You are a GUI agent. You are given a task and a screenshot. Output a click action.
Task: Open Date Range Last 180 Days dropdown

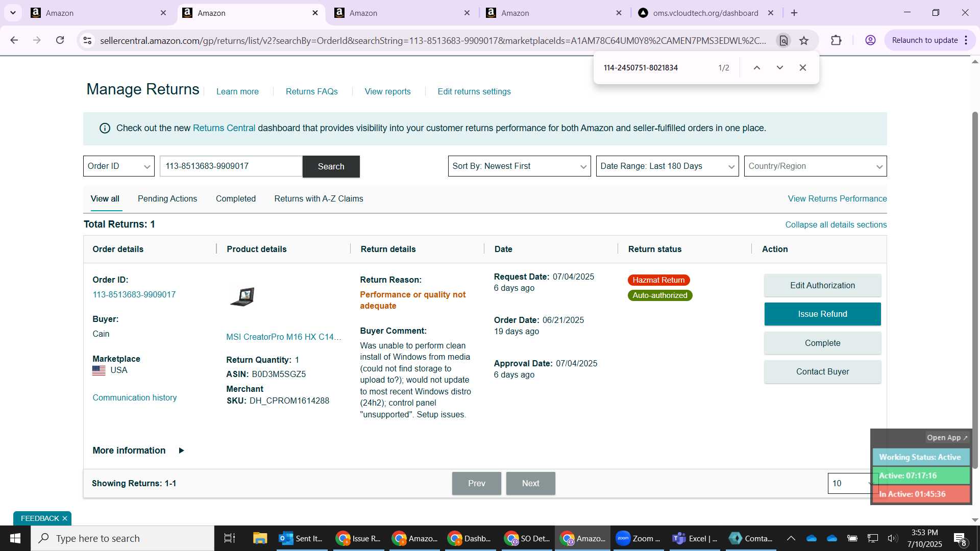coord(667,166)
